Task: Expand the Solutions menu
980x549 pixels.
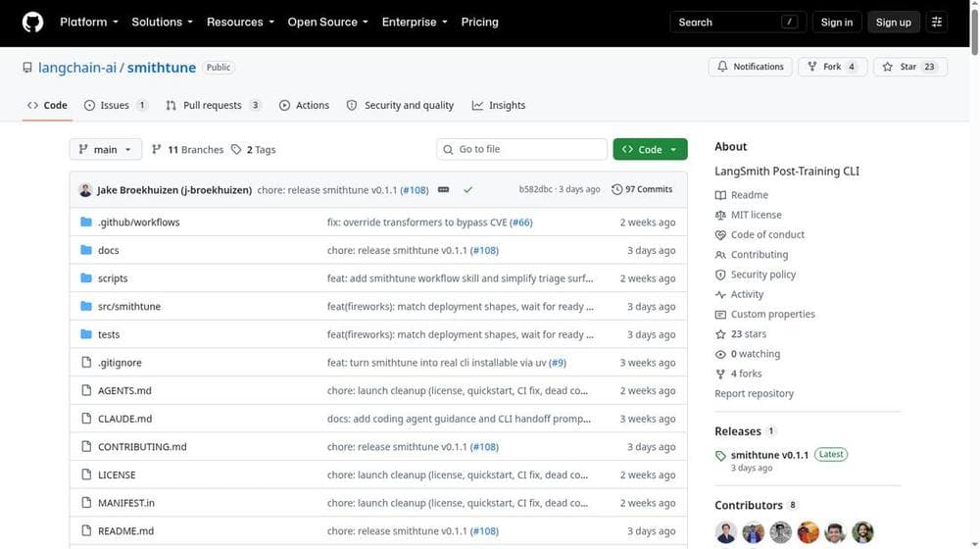Action: [x=162, y=22]
